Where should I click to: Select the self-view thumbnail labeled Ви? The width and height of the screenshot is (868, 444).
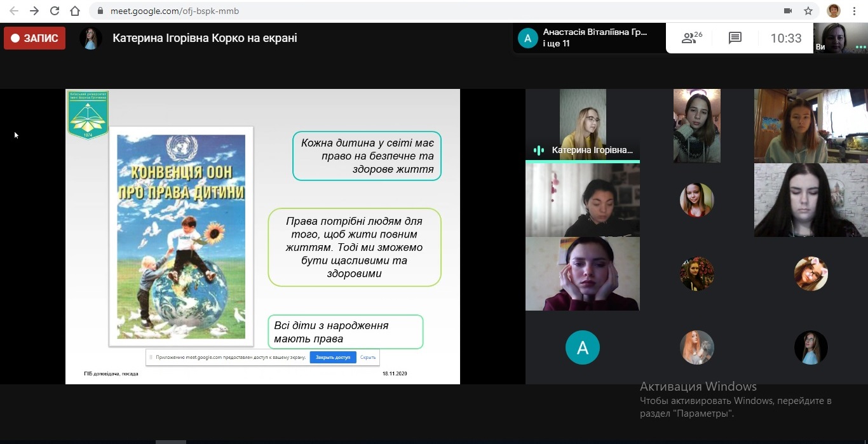(x=840, y=38)
